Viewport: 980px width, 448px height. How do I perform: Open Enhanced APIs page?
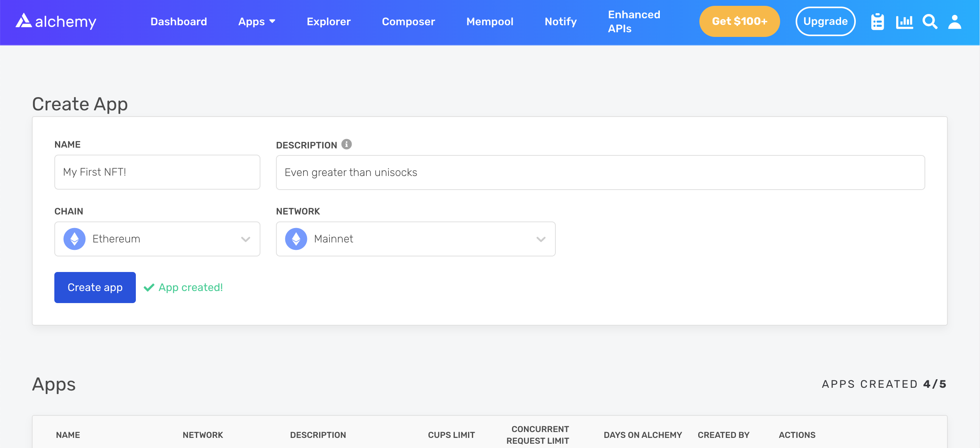pyautogui.click(x=634, y=21)
